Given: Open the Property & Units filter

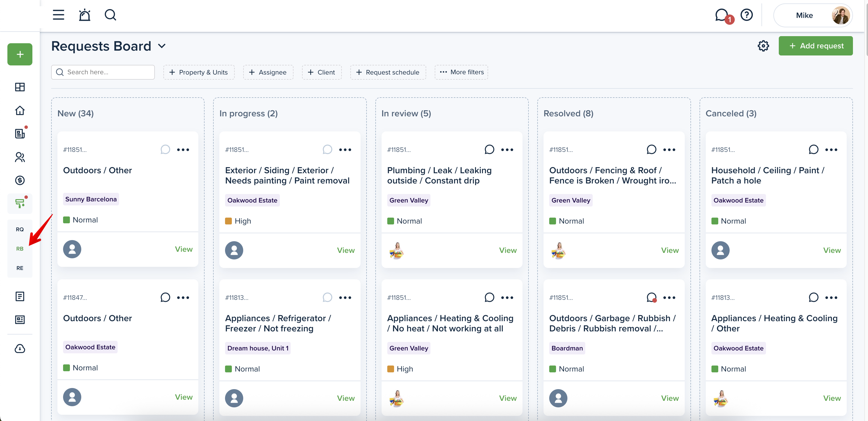Looking at the screenshot, I should pos(199,72).
